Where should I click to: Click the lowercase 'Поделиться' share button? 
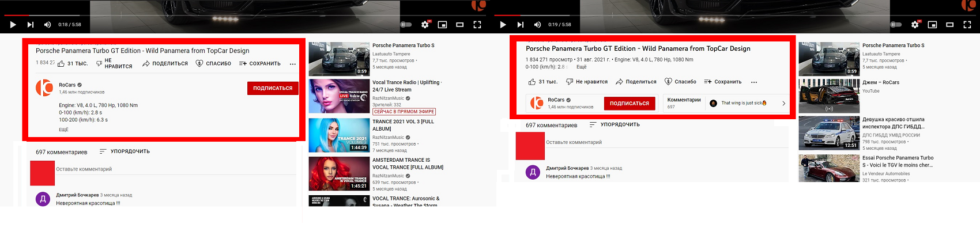pos(636,82)
